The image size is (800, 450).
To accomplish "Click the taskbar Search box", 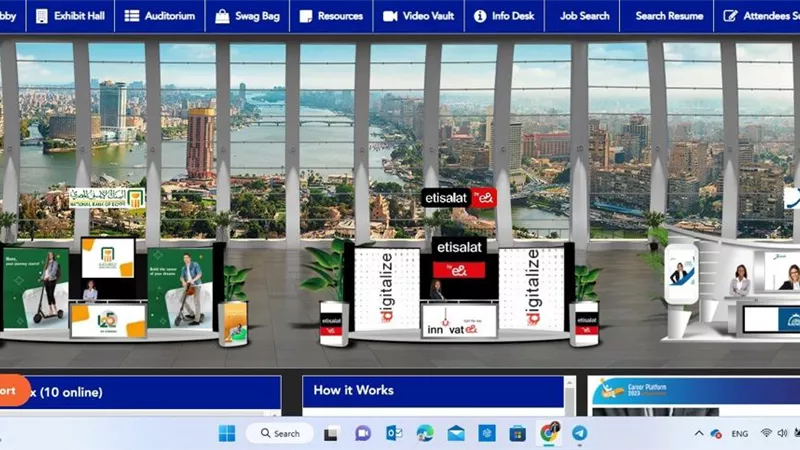I will pyautogui.click(x=280, y=434).
